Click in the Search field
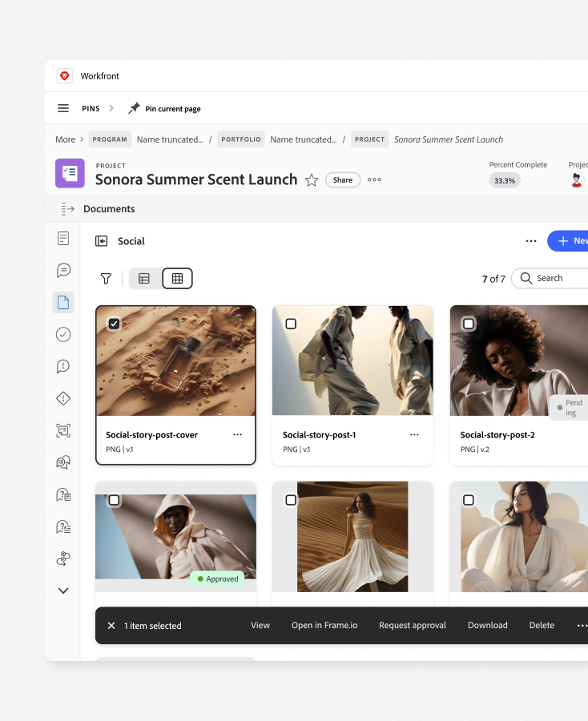588x721 pixels. click(550, 278)
